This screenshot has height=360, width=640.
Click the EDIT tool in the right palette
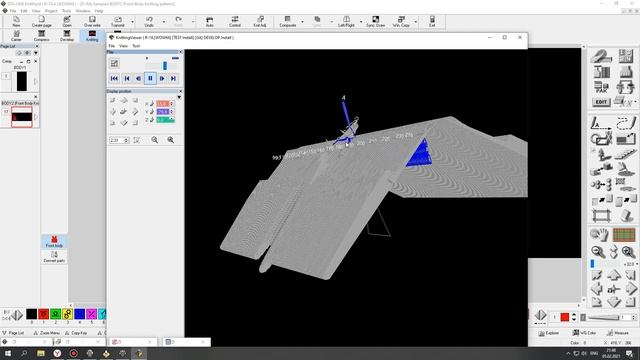coord(601,102)
